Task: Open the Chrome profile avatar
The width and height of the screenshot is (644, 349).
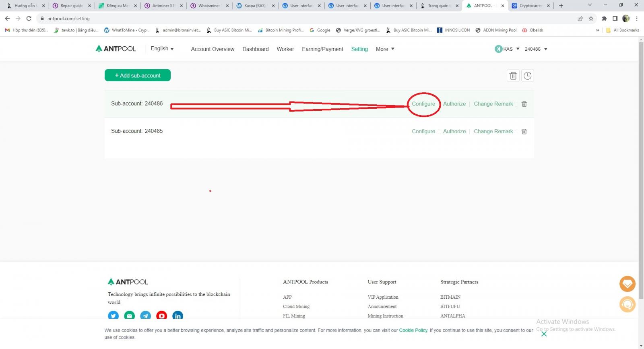Action: (626, 19)
